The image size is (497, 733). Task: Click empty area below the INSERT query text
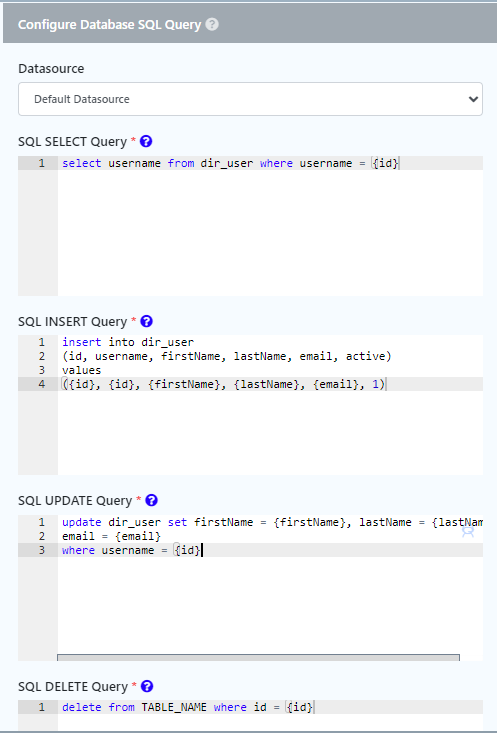coord(270,433)
